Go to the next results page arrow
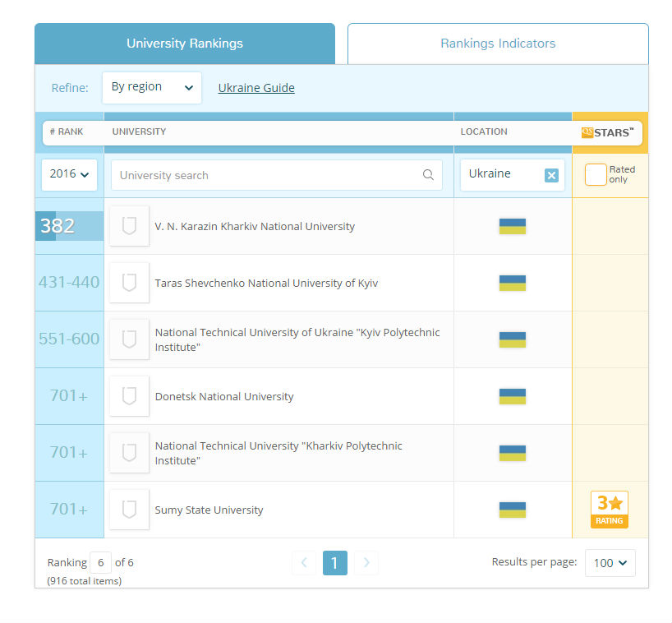The height and width of the screenshot is (623, 672). coord(366,562)
